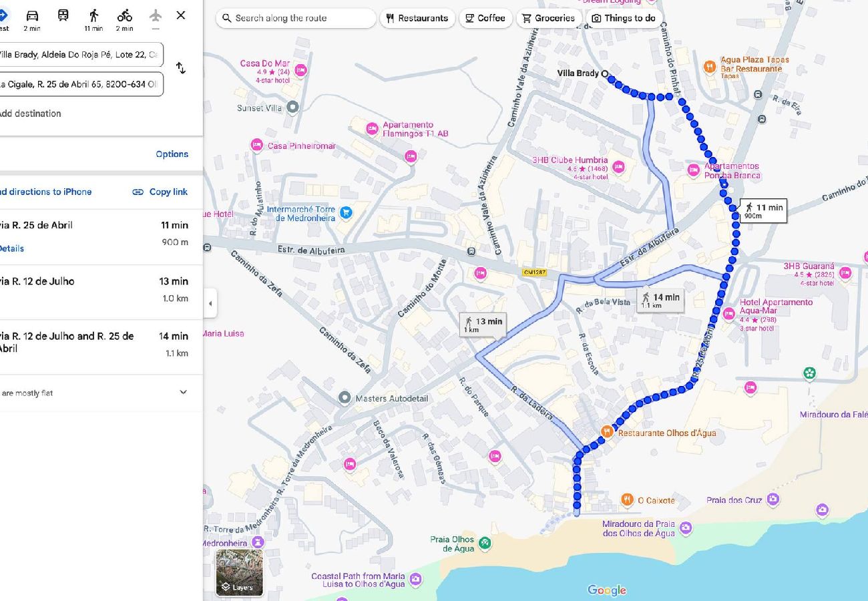Open the Layers map view thumbnail
Viewport: 868px width, 601px height.
[239, 572]
